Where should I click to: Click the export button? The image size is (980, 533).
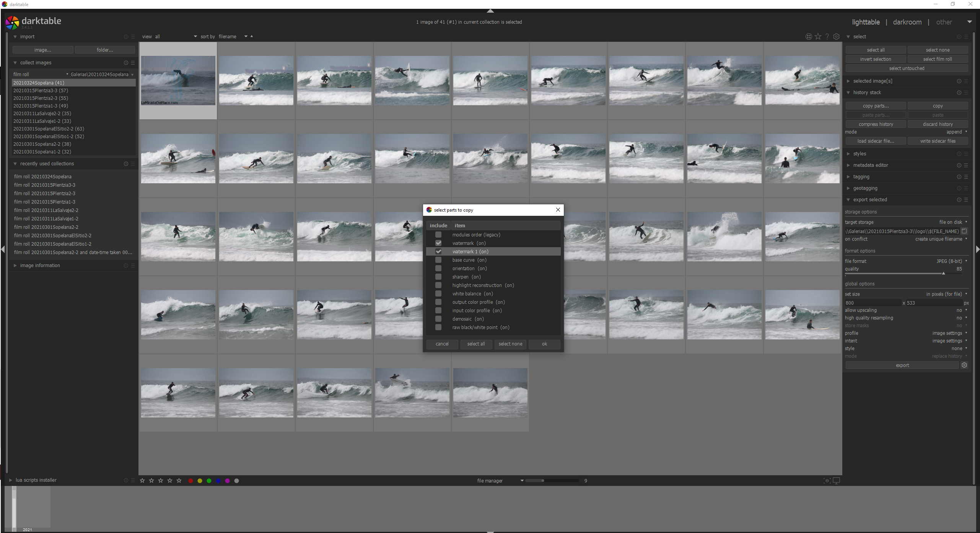pyautogui.click(x=902, y=365)
